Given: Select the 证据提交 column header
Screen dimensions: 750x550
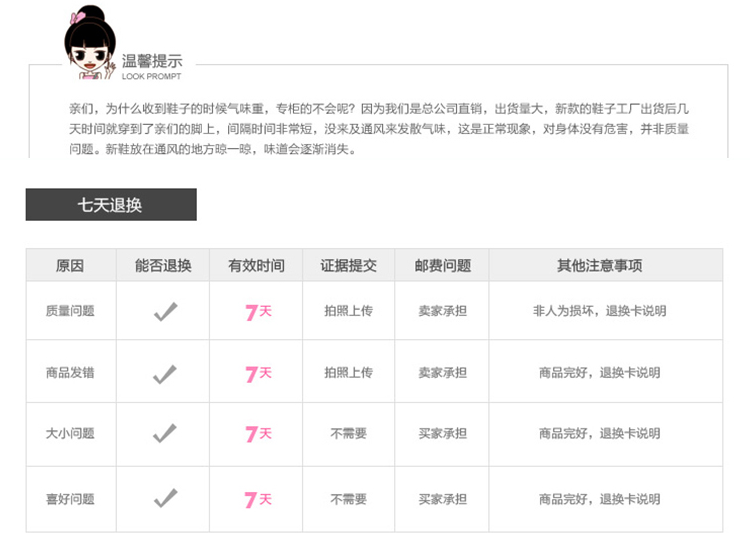Looking at the screenshot, I should click(x=348, y=266).
